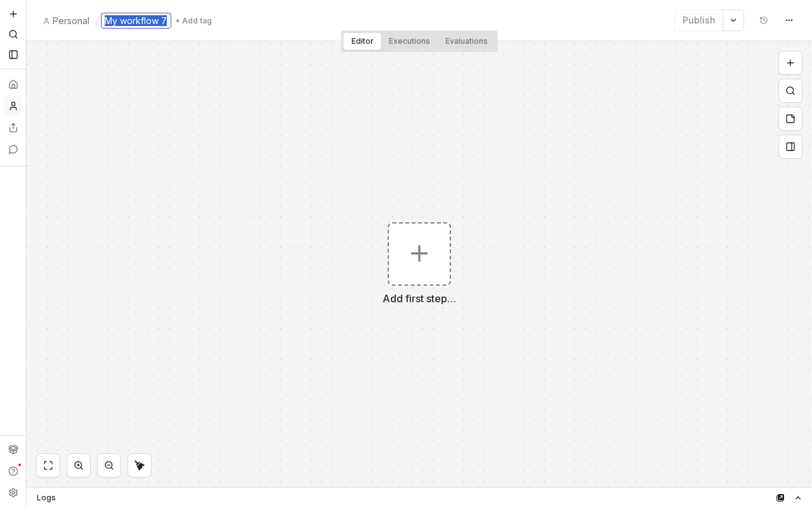Screen dimensions: 812x508
Task: Click the Publish button
Action: 698,20
